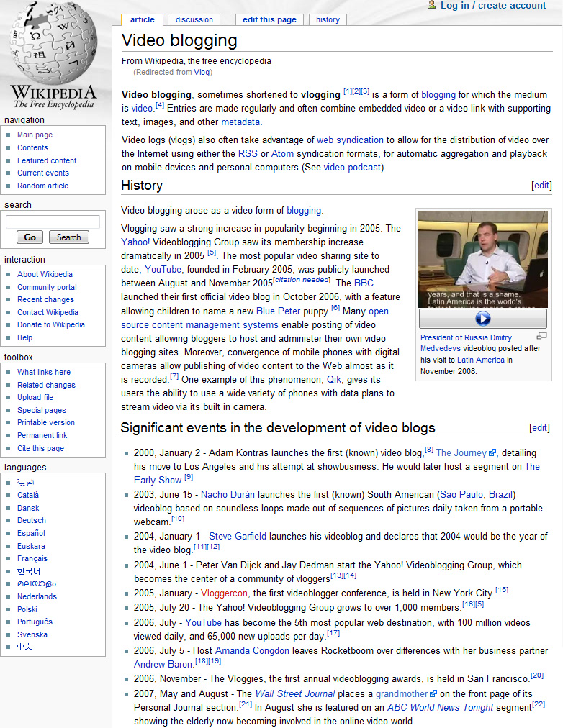Switch language to Português
The height and width of the screenshot is (728, 563).
pyautogui.click(x=35, y=622)
